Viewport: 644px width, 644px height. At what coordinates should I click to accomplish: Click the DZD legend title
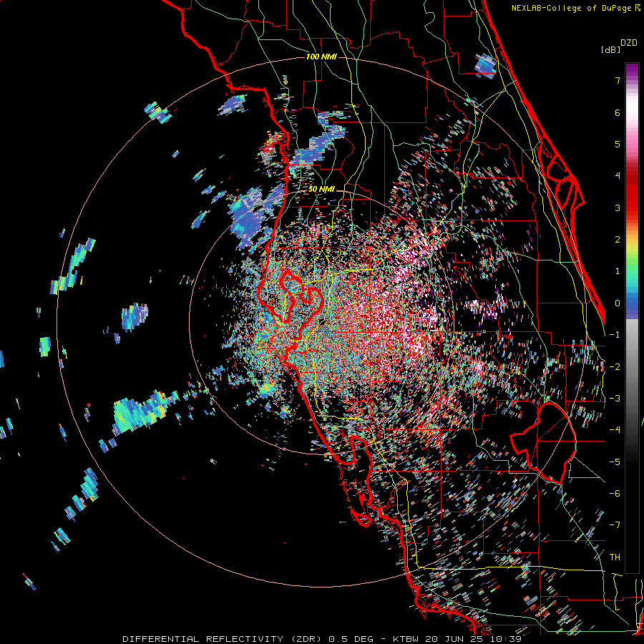(x=629, y=43)
